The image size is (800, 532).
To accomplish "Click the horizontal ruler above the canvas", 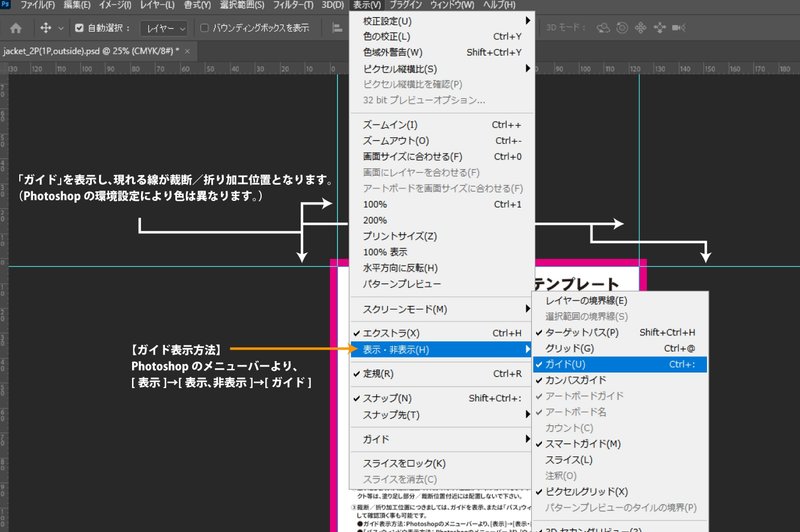I will [179, 68].
